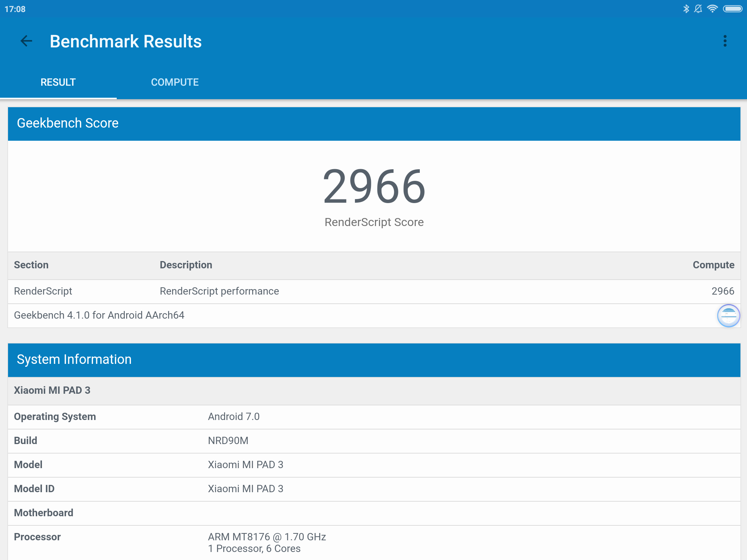Tap the 17:08 clock in status bar
This screenshot has height=560, width=747.
point(15,9)
